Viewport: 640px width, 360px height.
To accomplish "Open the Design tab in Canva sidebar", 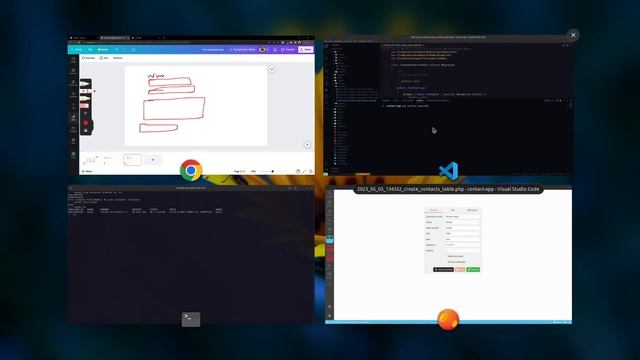I will 73,60.
